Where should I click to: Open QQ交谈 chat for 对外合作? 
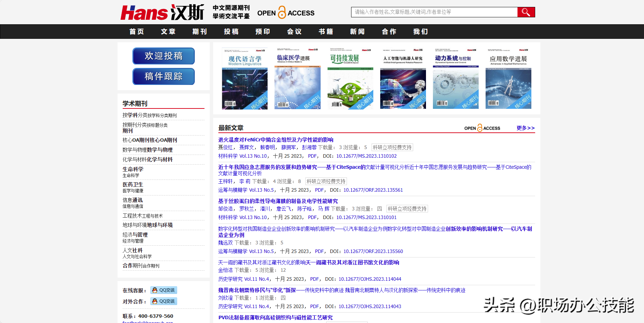(164, 301)
